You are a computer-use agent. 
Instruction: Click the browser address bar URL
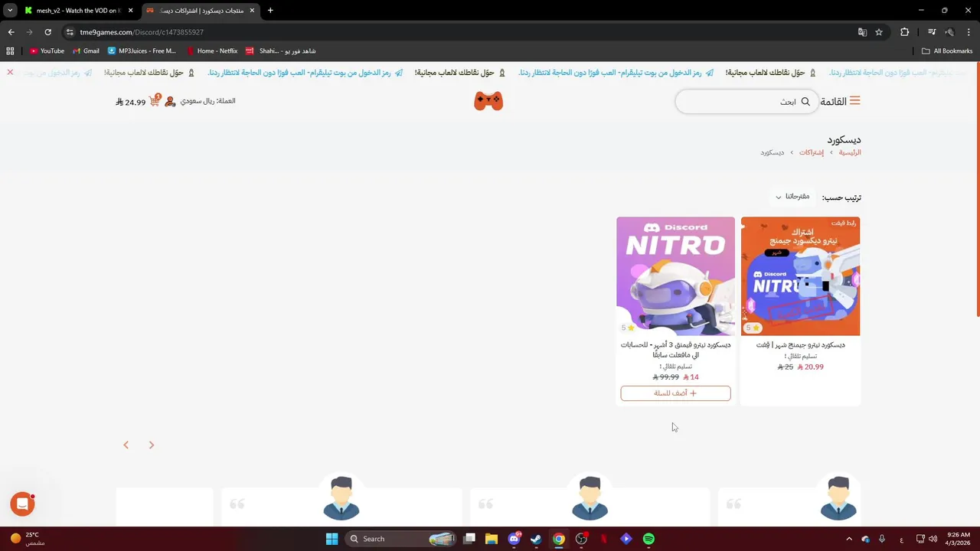click(142, 32)
